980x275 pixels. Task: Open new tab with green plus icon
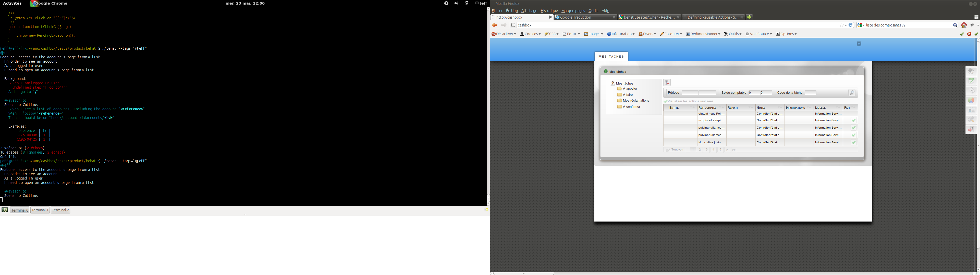[x=749, y=17]
